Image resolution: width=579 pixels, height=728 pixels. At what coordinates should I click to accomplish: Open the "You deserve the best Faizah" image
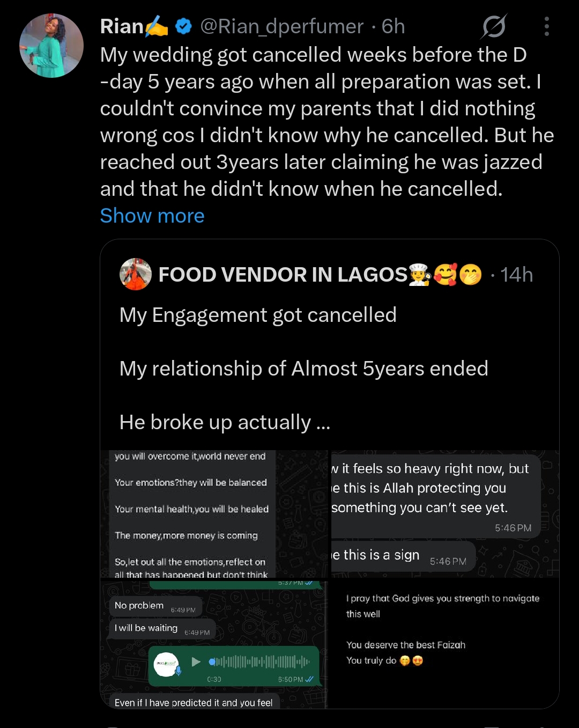coord(444,644)
